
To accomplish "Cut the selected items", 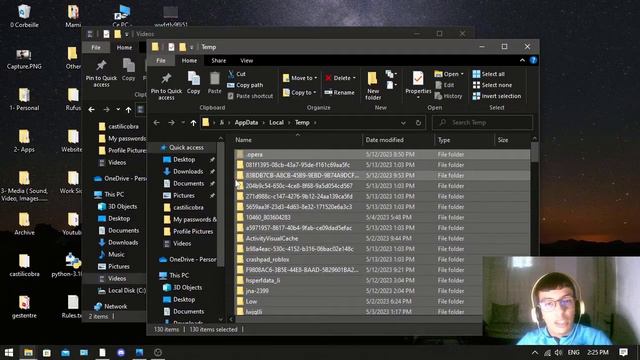I will (237, 74).
